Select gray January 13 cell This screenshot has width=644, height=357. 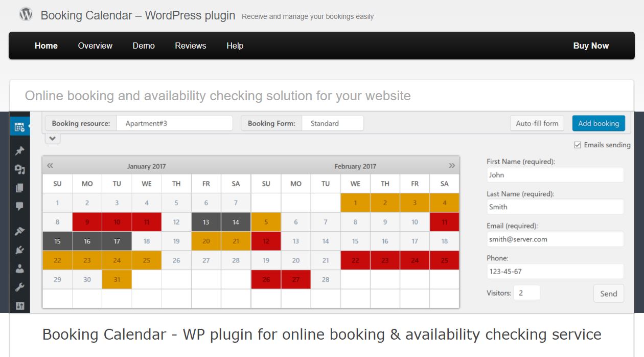pyautogui.click(x=206, y=222)
